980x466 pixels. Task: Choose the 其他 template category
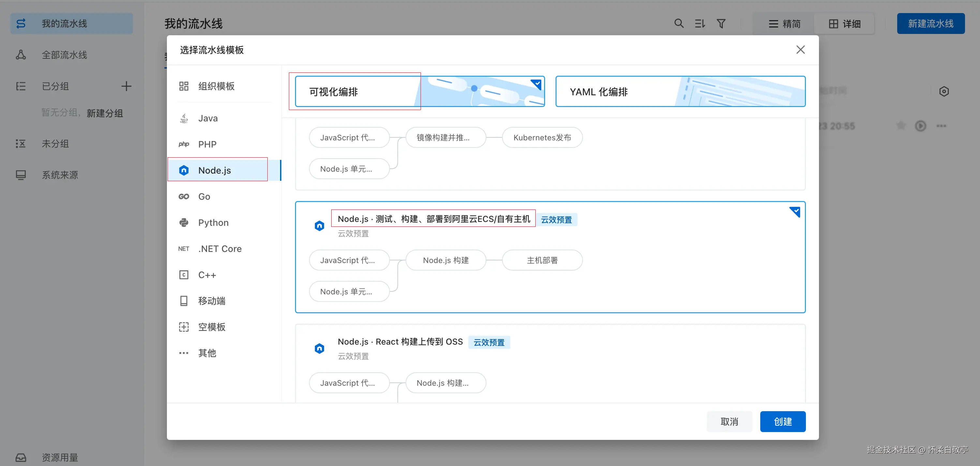pyautogui.click(x=224, y=353)
